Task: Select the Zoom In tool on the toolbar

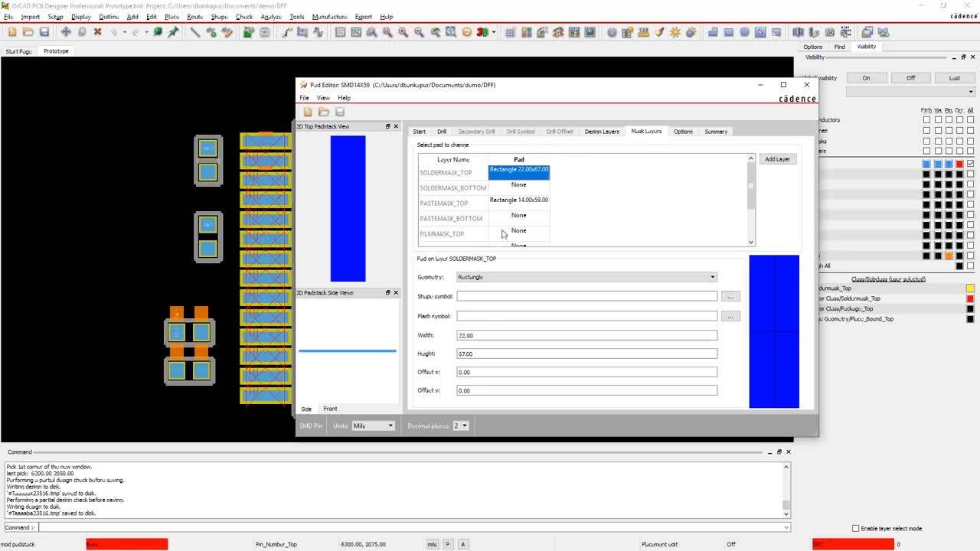Action: point(402,32)
